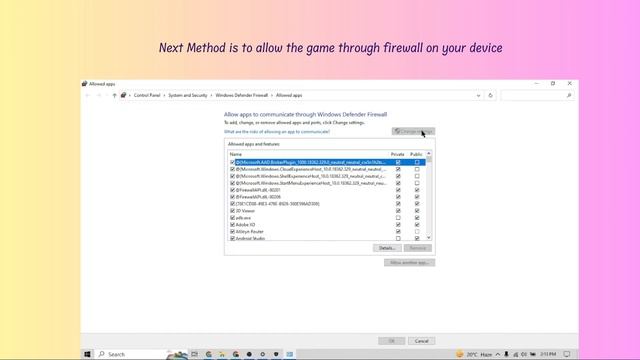Open File Explorer from the taskbar
Screen dimensions: 640x360
coord(222,354)
